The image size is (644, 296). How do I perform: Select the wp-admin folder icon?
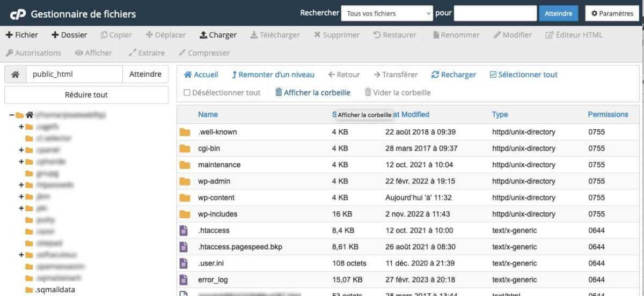click(x=185, y=181)
